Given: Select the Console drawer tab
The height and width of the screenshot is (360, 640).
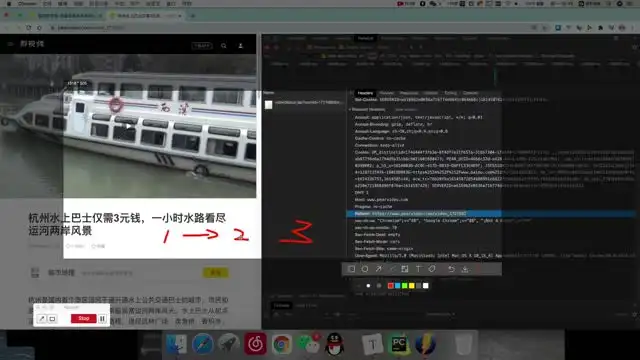Looking at the screenshot, I should point(281,305).
